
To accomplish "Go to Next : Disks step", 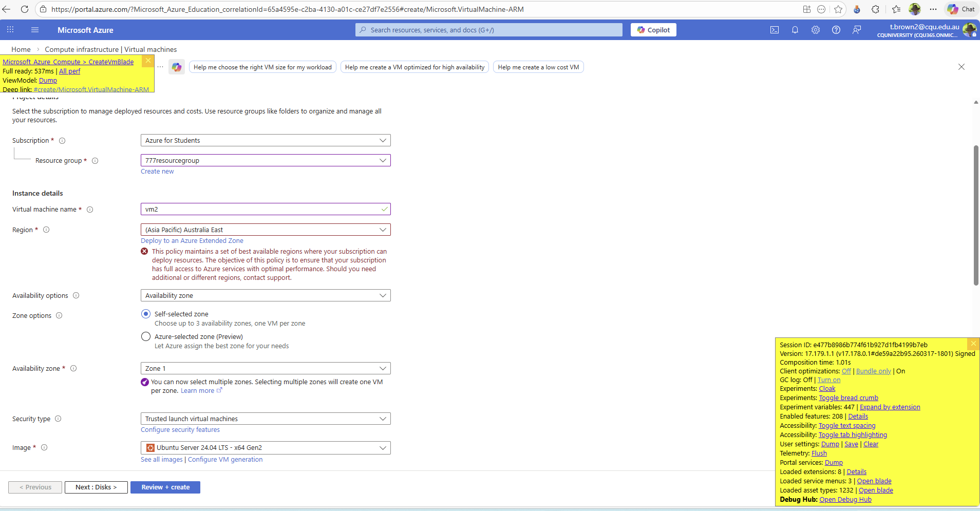I will [96, 487].
